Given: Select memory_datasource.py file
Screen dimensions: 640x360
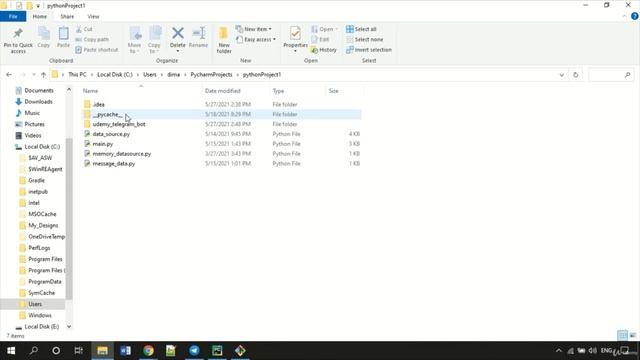Looking at the screenshot, I should [122, 153].
